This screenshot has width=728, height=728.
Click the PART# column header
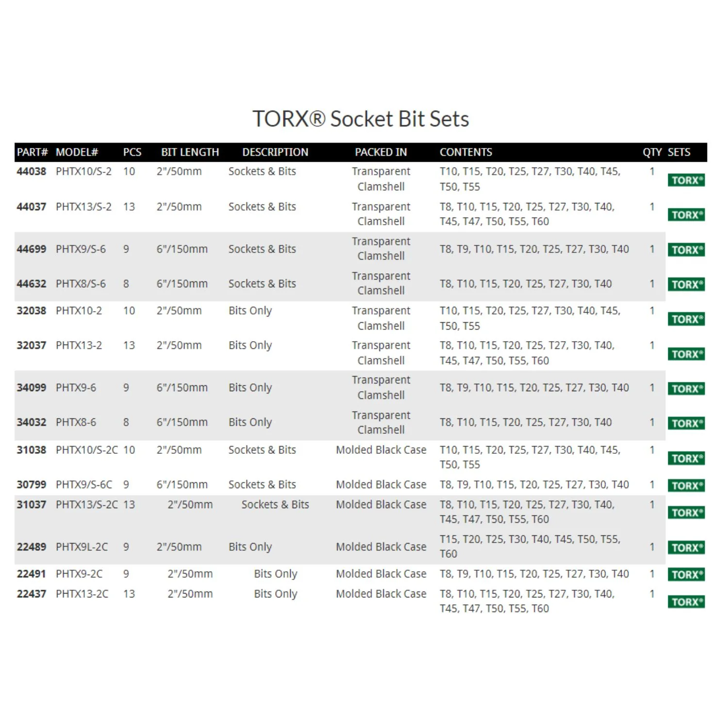pos(32,152)
